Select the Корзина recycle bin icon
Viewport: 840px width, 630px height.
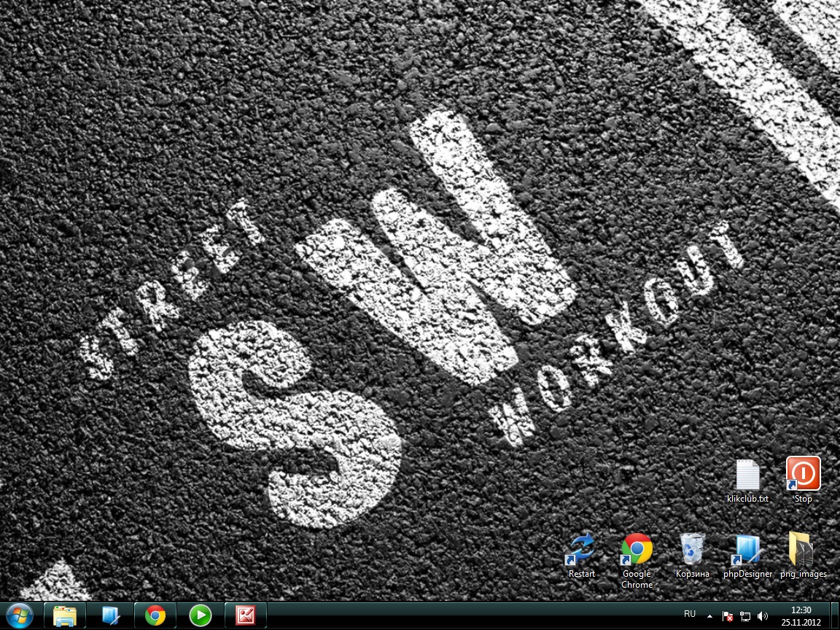click(x=692, y=551)
